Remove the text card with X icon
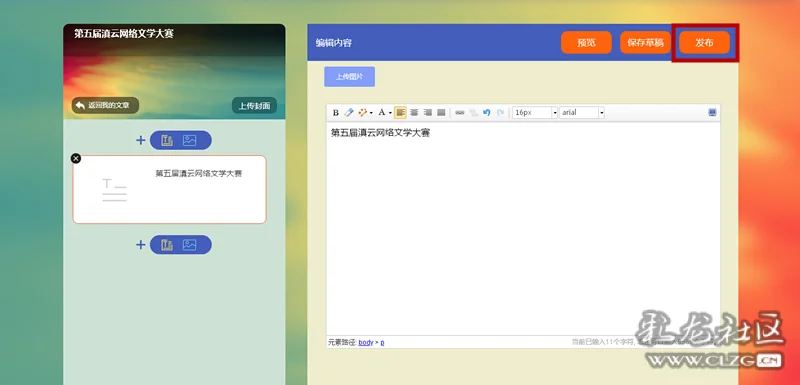 click(x=76, y=159)
